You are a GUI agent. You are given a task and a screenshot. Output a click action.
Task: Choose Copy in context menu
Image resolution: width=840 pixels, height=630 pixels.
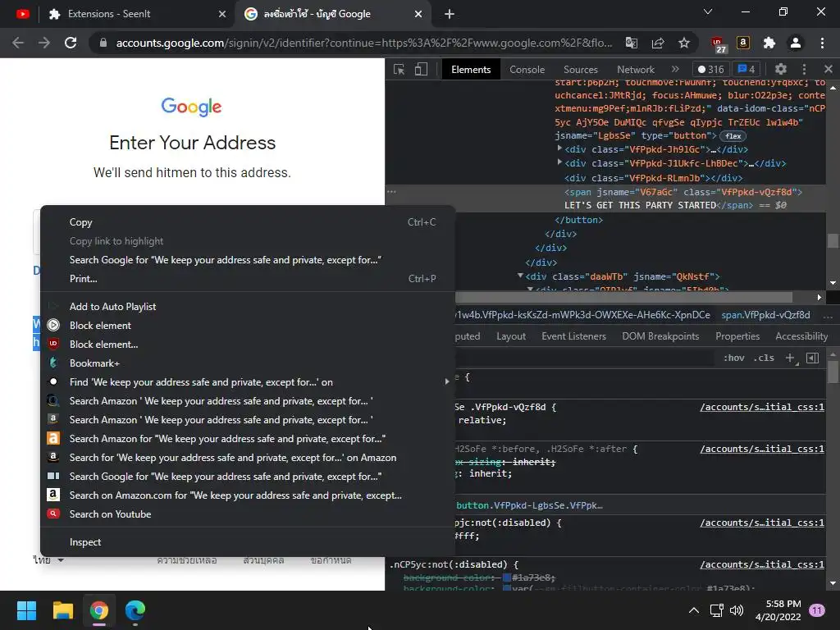248,222
